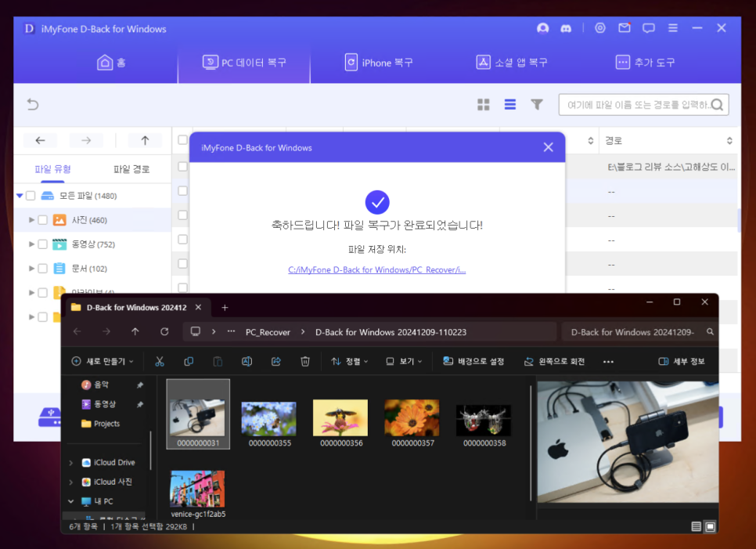Expand the 동영상 (752) tree node
Screen dimensions: 756x549
(x=31, y=244)
